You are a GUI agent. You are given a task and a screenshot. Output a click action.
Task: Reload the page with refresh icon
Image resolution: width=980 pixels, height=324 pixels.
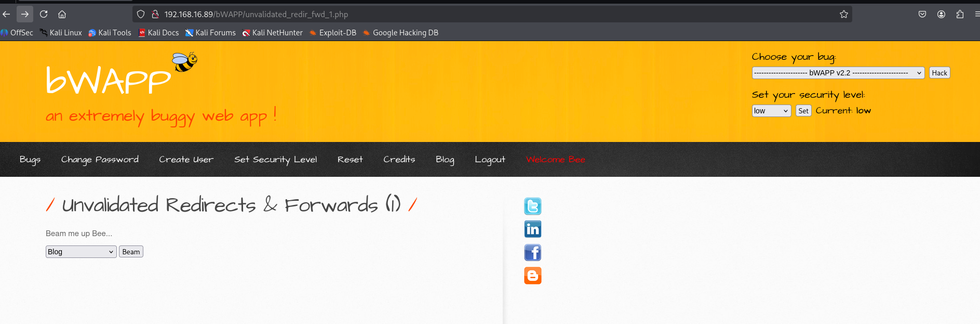coord(44,14)
